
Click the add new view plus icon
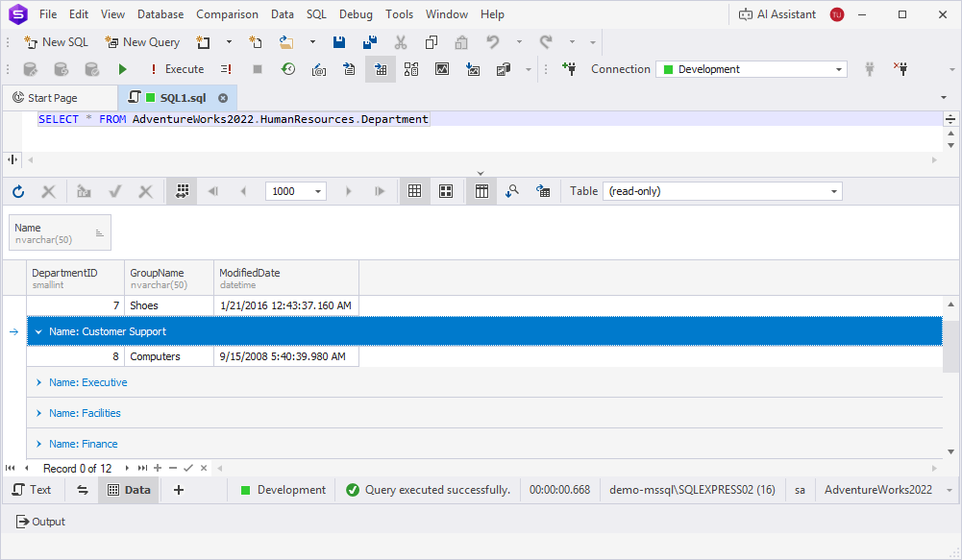[x=179, y=490]
